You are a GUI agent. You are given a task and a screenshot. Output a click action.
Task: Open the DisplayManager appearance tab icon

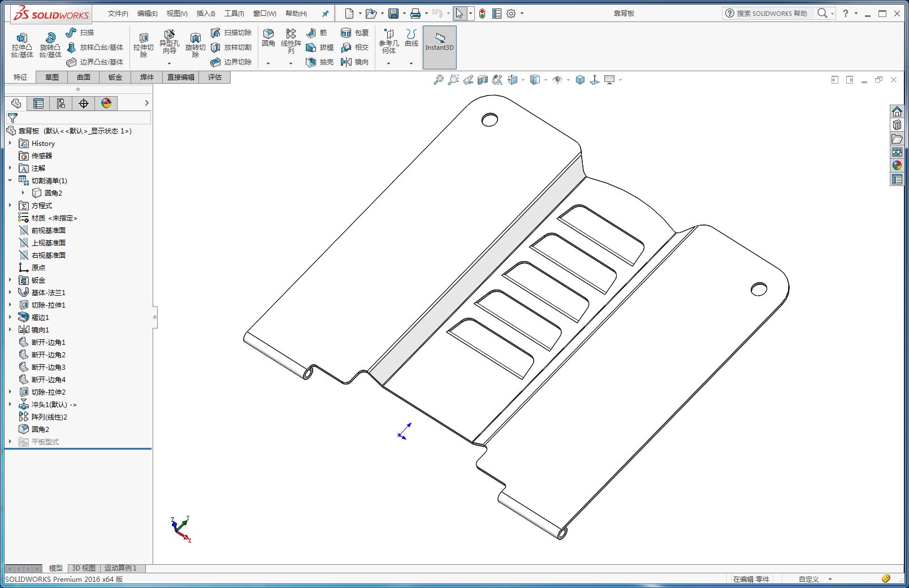(x=106, y=103)
